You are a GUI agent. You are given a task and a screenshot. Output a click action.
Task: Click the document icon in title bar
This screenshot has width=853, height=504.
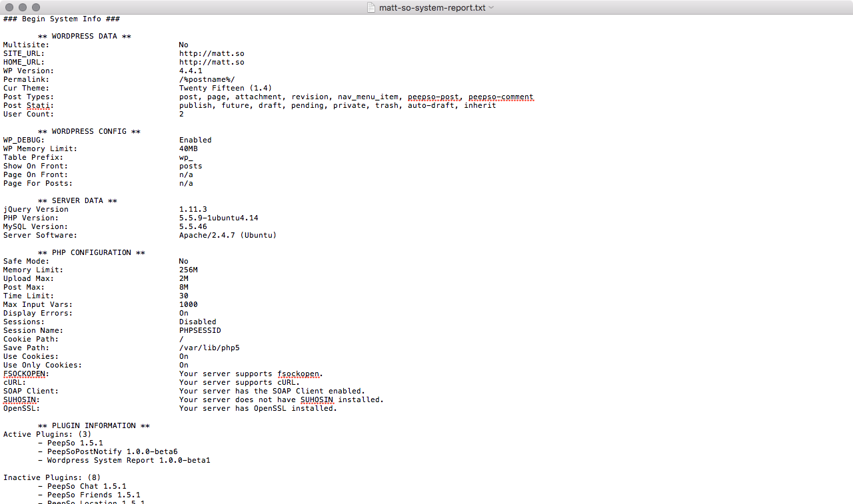click(x=372, y=7)
